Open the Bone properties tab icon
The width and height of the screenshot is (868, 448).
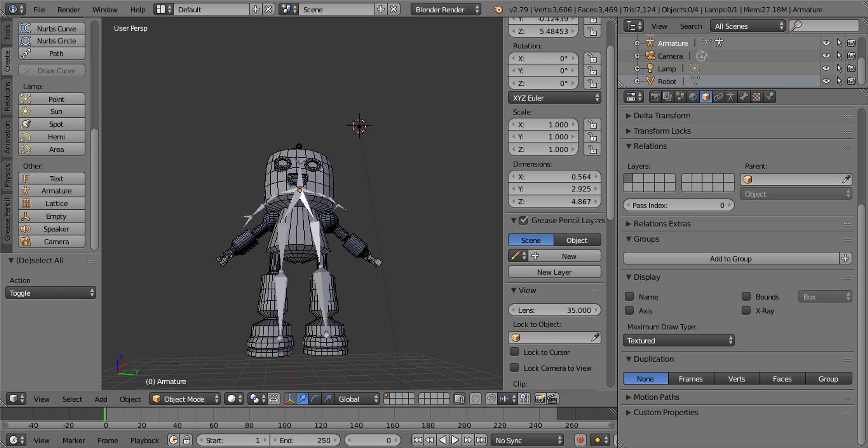point(743,97)
